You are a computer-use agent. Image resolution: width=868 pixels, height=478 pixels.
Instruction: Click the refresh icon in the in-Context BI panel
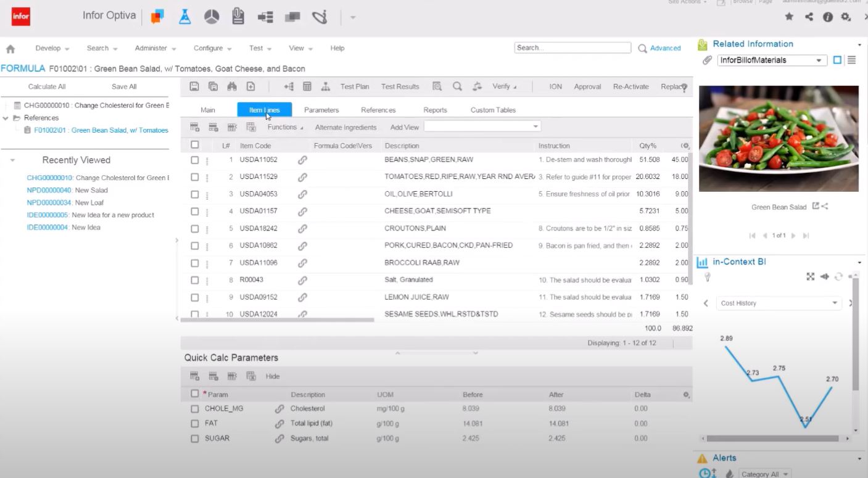pyautogui.click(x=838, y=277)
